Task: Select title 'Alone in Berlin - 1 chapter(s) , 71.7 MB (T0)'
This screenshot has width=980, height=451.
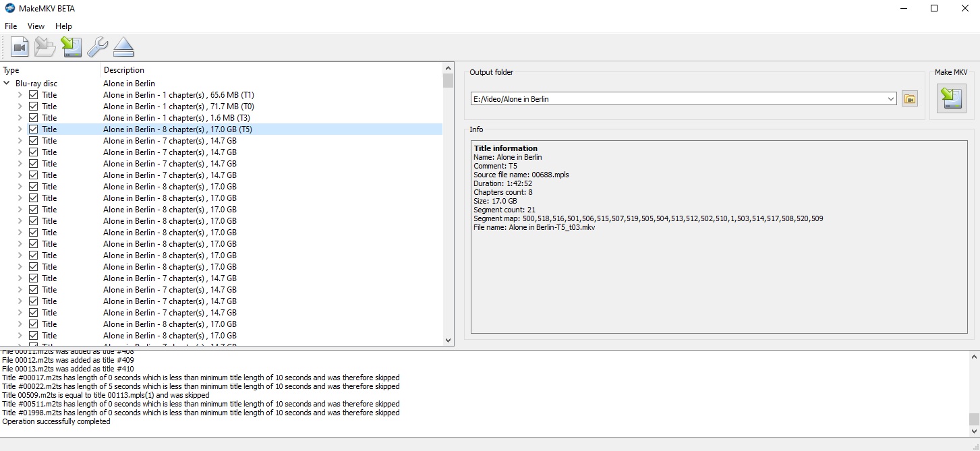Action: pyautogui.click(x=179, y=107)
